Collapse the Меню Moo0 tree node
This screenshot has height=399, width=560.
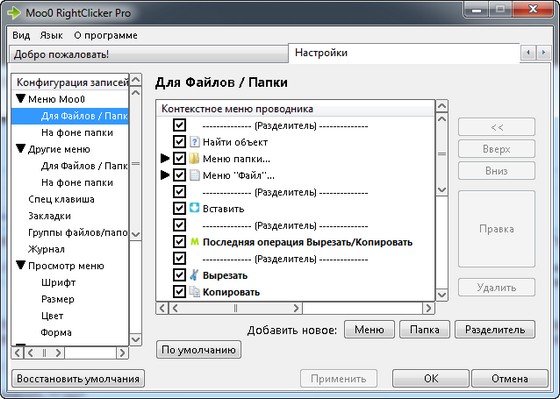[21, 99]
